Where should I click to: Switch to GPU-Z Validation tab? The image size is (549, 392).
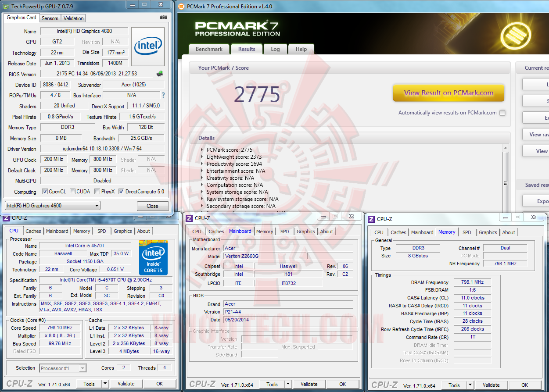(x=73, y=18)
